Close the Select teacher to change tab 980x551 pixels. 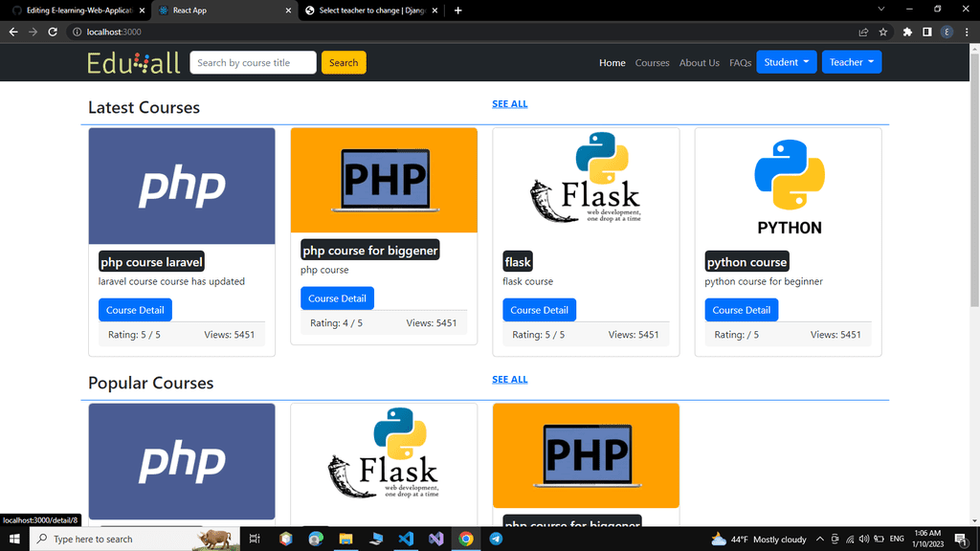click(435, 10)
